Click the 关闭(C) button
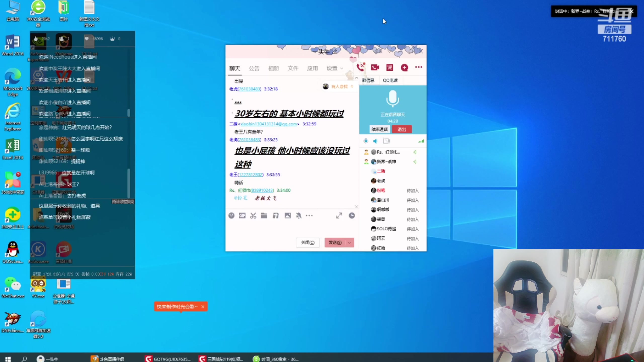Screen dimensions: 644x362 click(308, 242)
